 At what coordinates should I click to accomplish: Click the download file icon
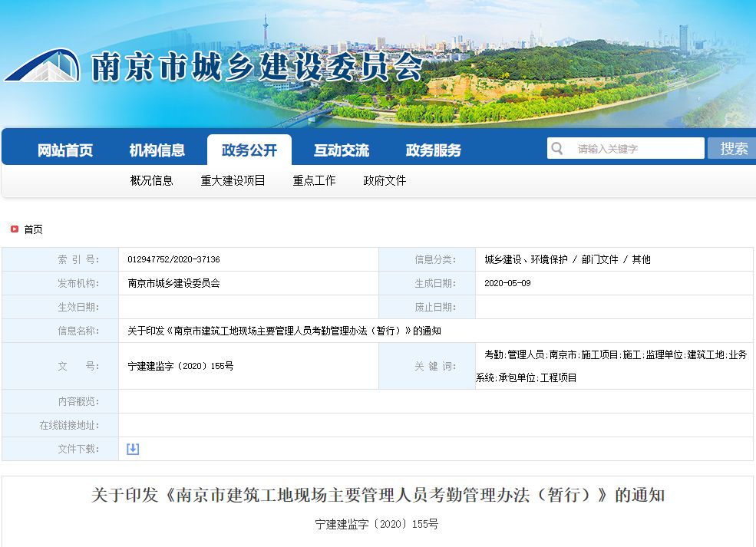pyautogui.click(x=132, y=448)
